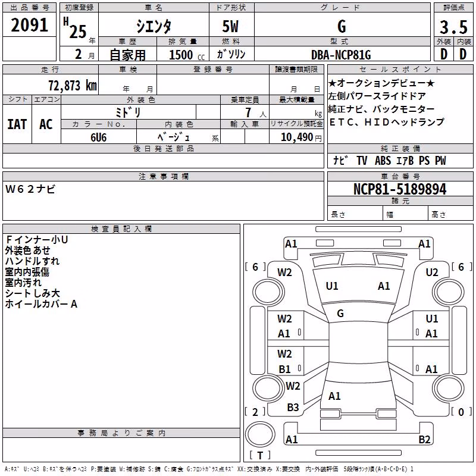Viewport: 476px width, 476px height.
Task: Click the recycle deposit 10,490円
Action: pos(301,137)
